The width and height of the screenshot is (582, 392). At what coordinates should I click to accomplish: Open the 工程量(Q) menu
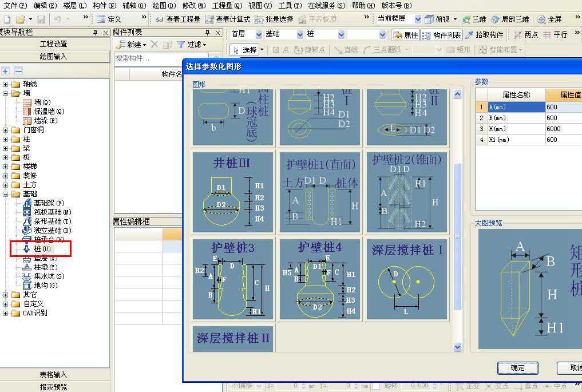(227, 6)
